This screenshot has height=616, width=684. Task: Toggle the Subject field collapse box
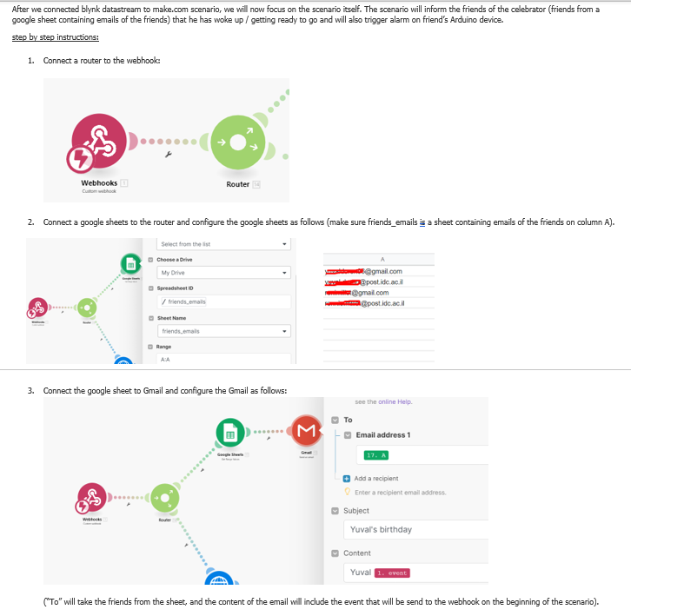336,511
